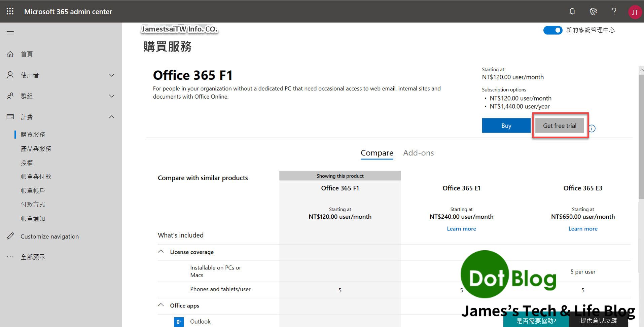Switch to the Compare tab
Screen dimensions: 644x327
click(x=377, y=153)
